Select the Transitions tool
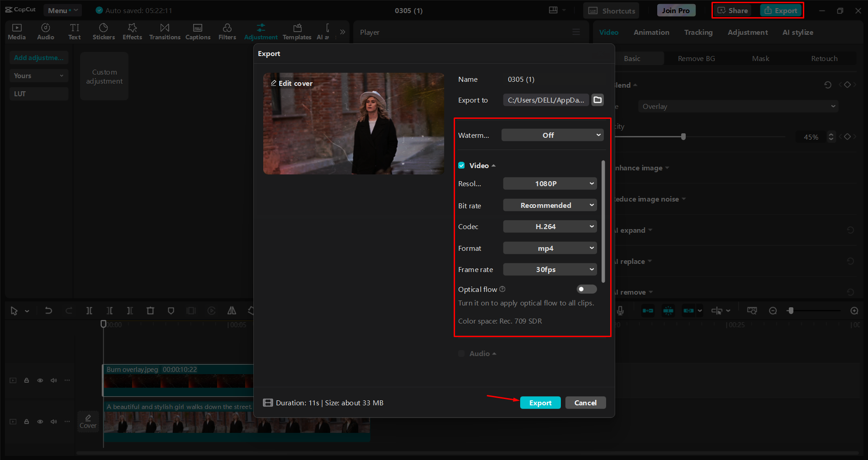 [x=165, y=31]
